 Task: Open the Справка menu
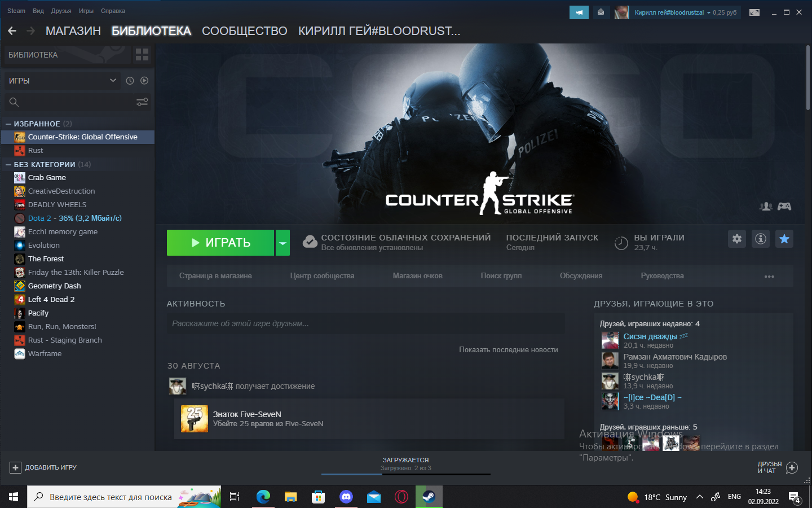click(113, 11)
